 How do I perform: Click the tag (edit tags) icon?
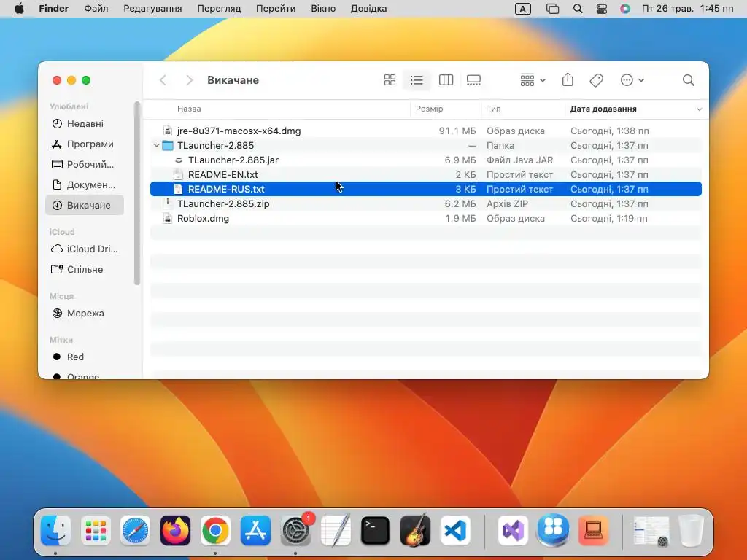pyautogui.click(x=596, y=80)
